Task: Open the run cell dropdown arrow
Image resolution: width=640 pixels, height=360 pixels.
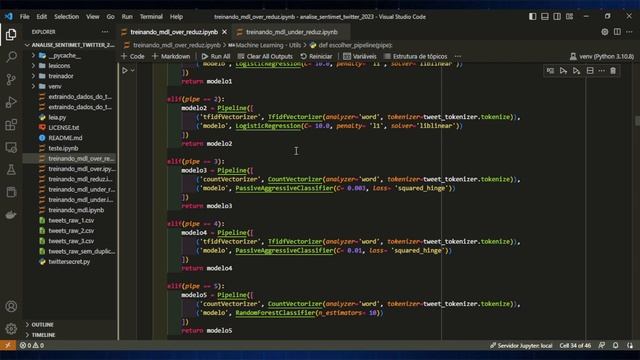Action: click(133, 70)
